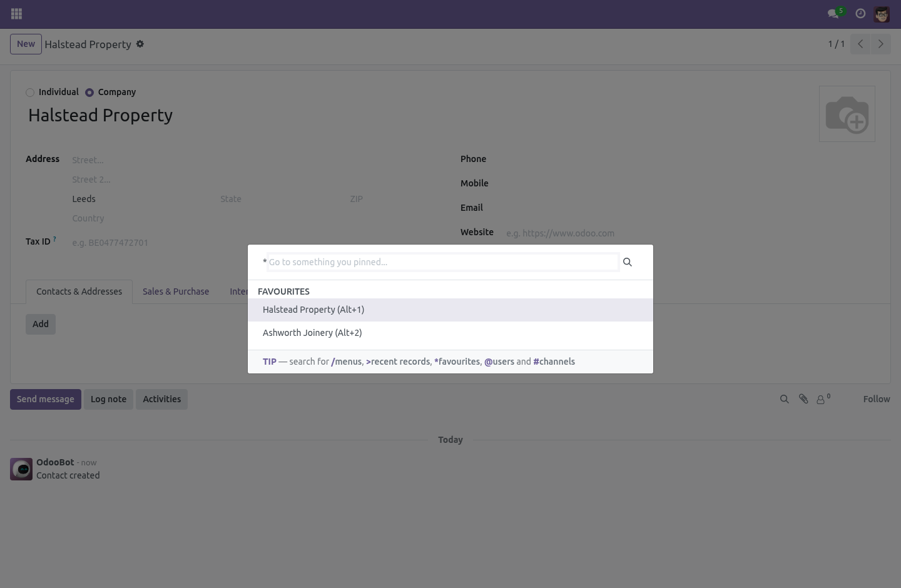
Task: Switch to Contacts & Addresses tab
Action: [79, 291]
